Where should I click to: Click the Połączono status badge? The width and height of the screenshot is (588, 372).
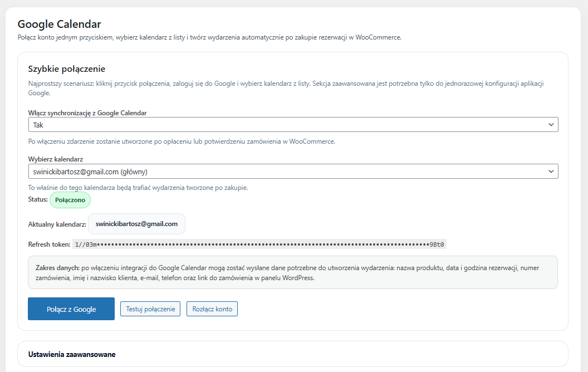point(70,200)
